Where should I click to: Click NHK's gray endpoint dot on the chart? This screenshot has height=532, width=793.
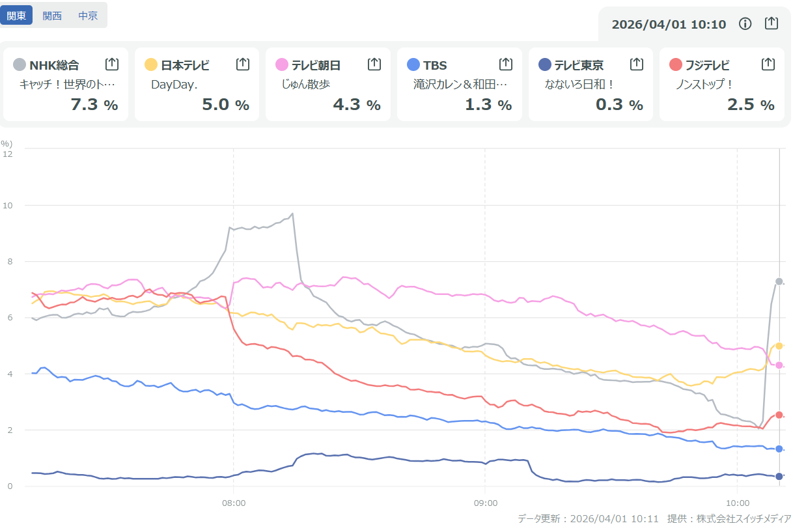pos(779,281)
